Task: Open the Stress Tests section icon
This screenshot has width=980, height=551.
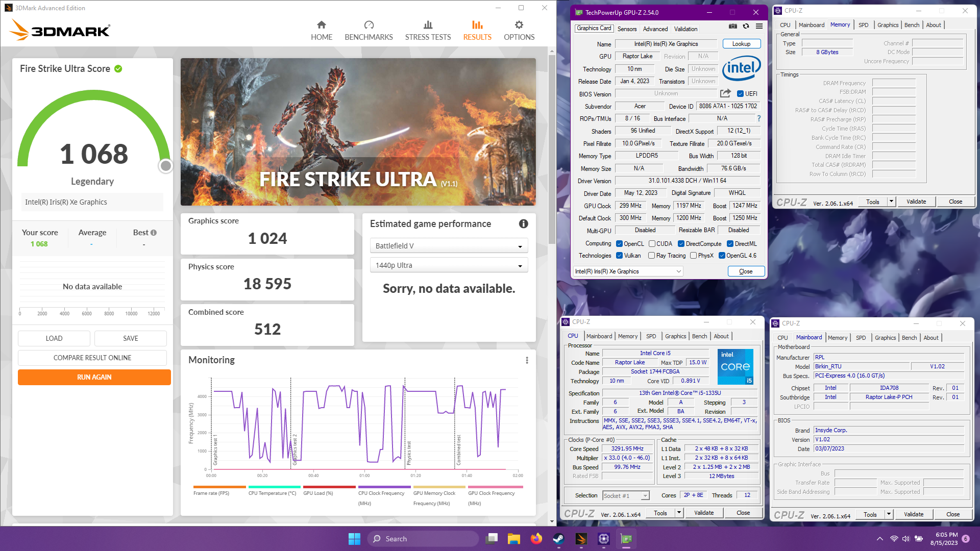Action: pos(428,25)
